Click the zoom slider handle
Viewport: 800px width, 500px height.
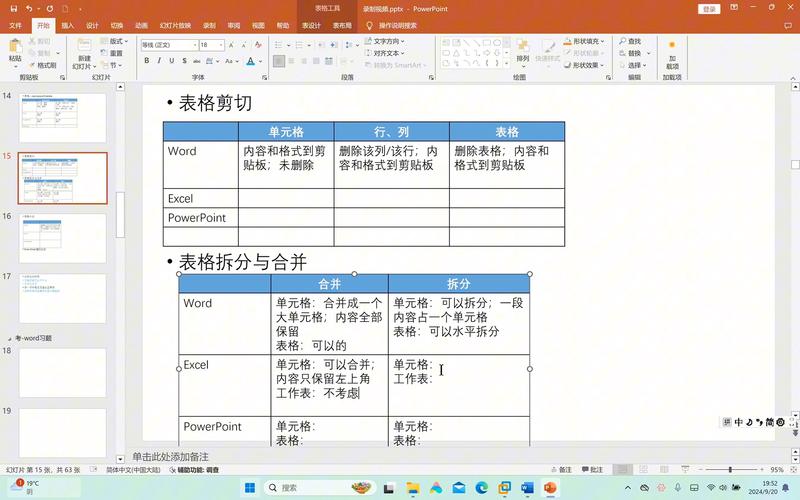[x=730, y=469]
